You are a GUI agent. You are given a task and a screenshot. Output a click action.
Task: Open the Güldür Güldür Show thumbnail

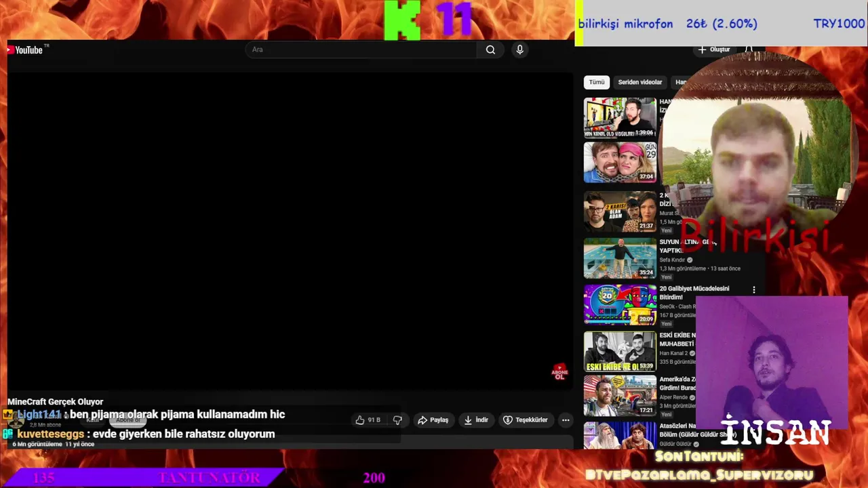click(x=620, y=435)
